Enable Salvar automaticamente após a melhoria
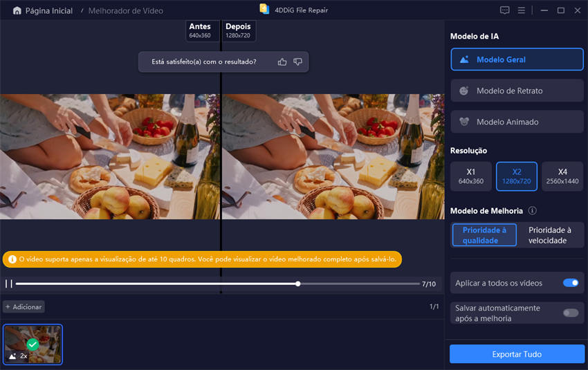Screen dimensions: 588x370 tap(570, 313)
